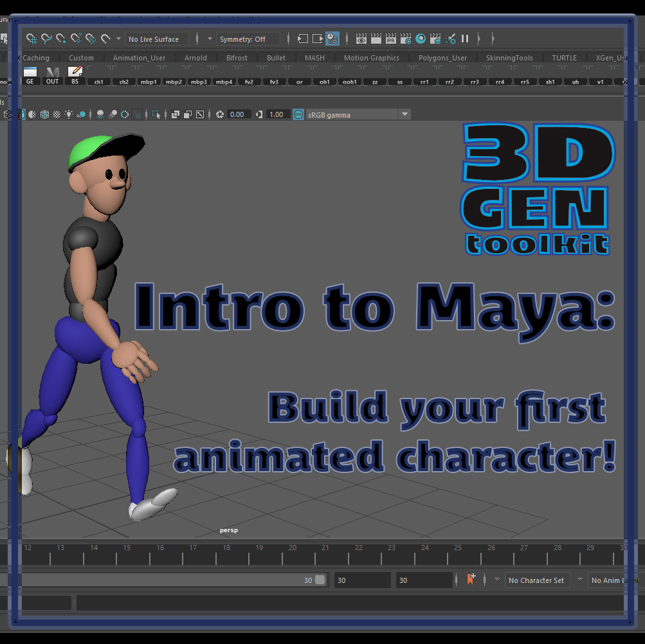Click the OUT Outliner shelf button
Screen dimensions: 645x644
(52, 75)
